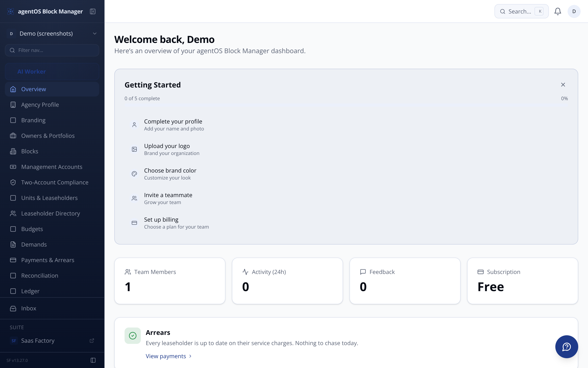Click the Payments & Arrears card icon
588x368 pixels.
click(x=13, y=260)
